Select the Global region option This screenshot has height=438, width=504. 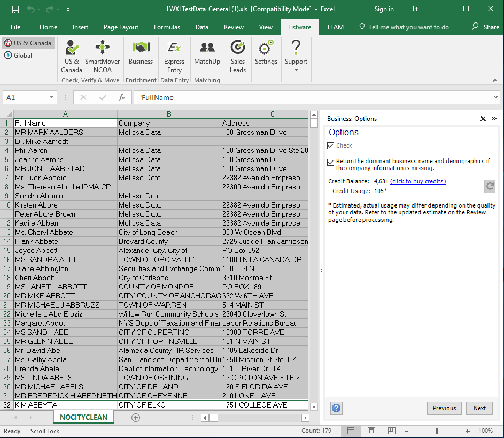(18, 56)
